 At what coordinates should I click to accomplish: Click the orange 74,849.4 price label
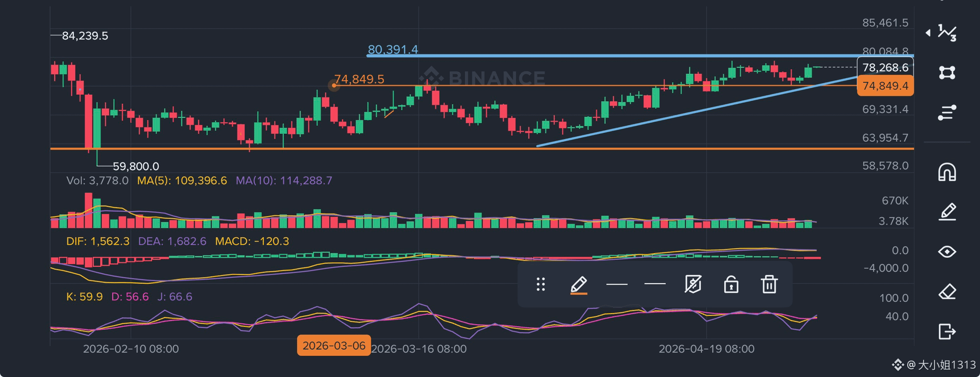[885, 86]
